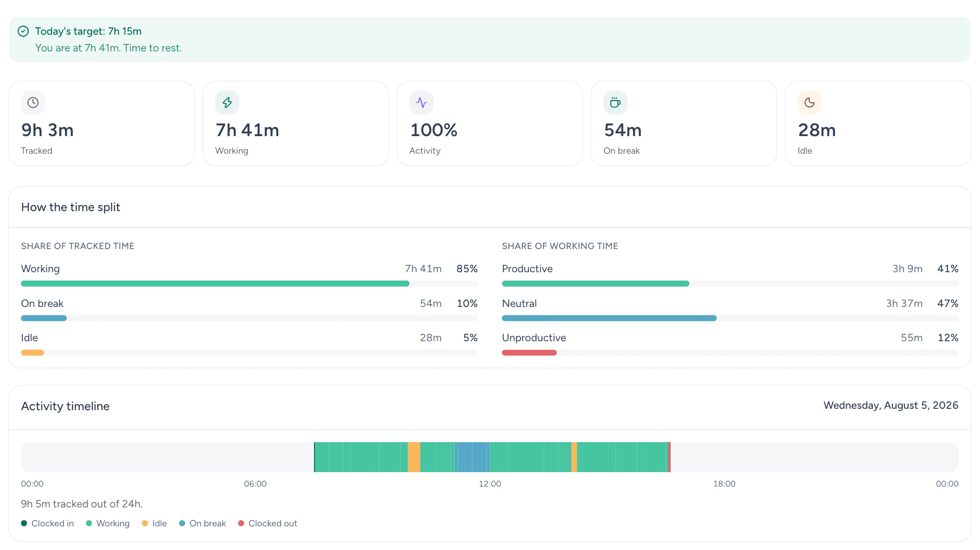Image resolution: width=980 pixels, height=550 pixels.
Task: Click the '47%' Neutral percentage
Action: [948, 303]
